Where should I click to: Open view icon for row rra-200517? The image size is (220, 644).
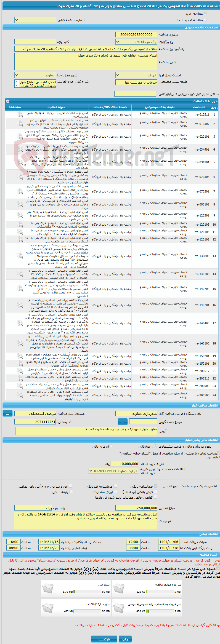coord(20,371)
